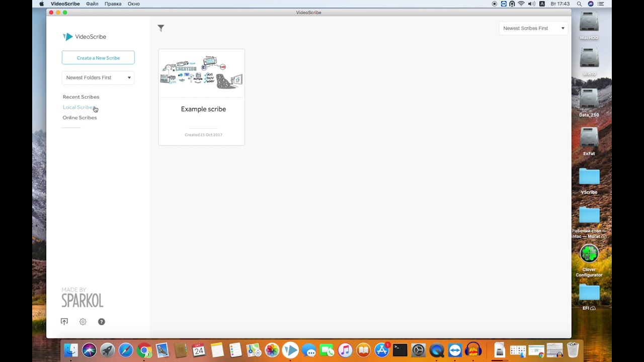
Task: Show Recent Scribes list
Action: tap(81, 97)
